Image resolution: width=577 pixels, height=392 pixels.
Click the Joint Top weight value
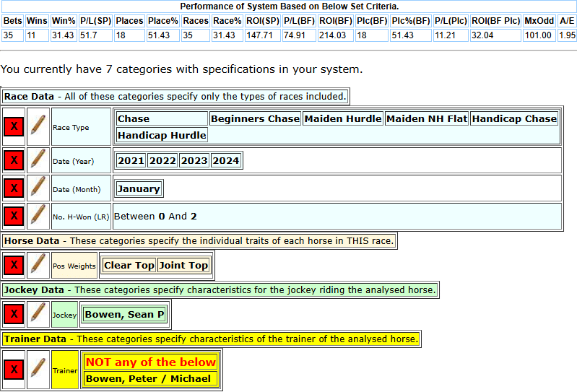point(183,265)
